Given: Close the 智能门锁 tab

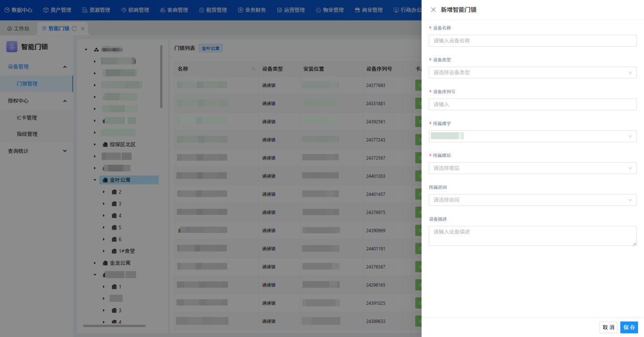Looking at the screenshot, I should [x=82, y=29].
